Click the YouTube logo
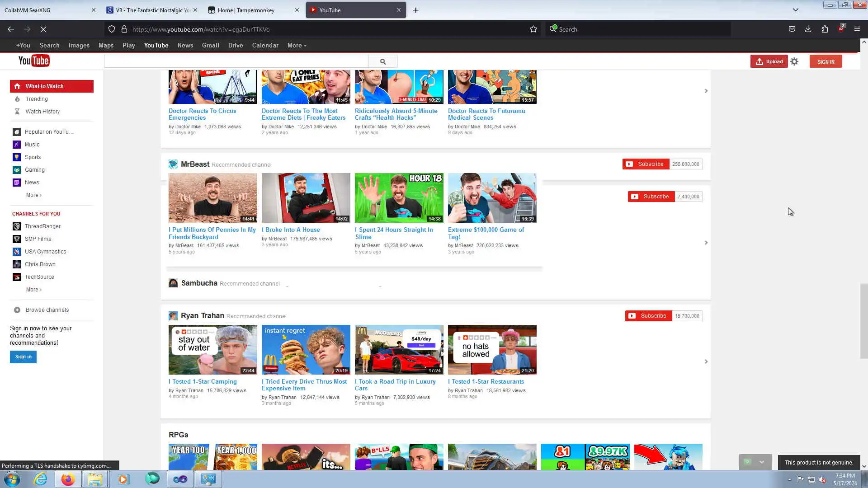Image resolution: width=868 pixels, height=488 pixels. pyautogui.click(x=34, y=61)
